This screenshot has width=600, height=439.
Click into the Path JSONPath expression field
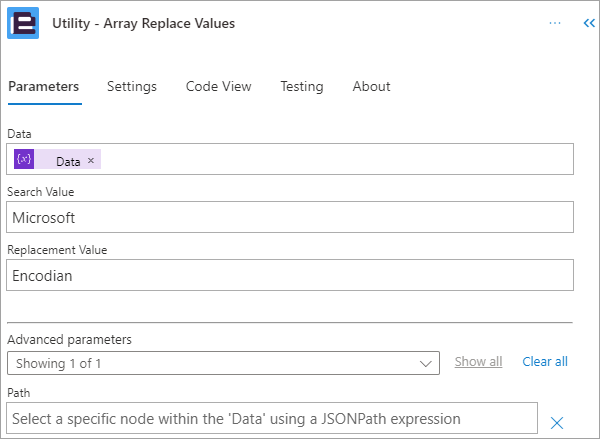[x=272, y=418]
